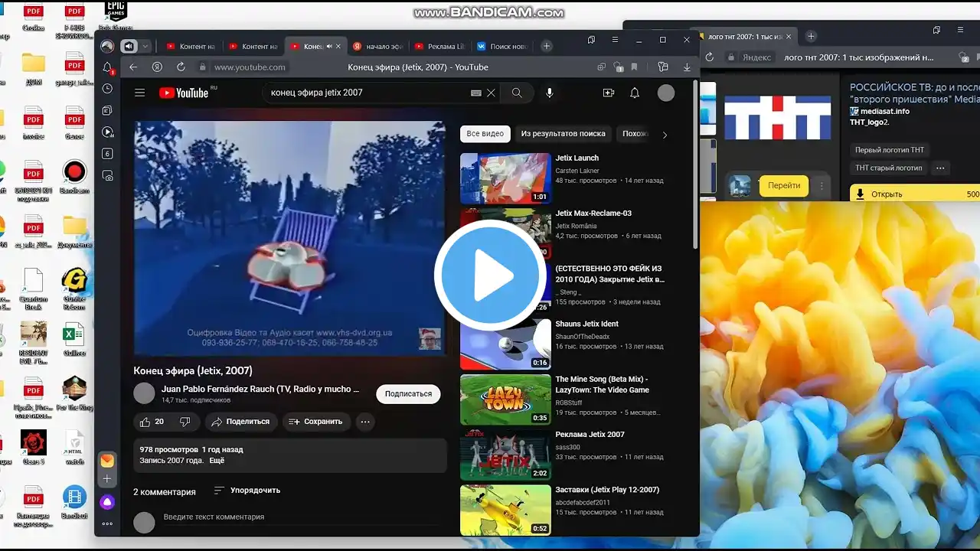The height and width of the screenshot is (551, 980).
Task: Clear the YouTube search query with X
Action: coord(491,93)
